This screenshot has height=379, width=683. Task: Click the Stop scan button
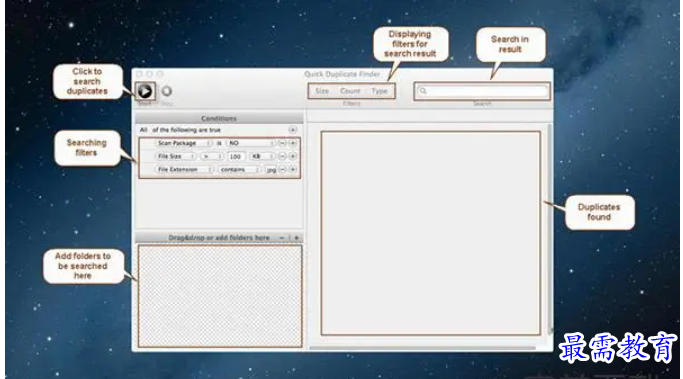166,91
